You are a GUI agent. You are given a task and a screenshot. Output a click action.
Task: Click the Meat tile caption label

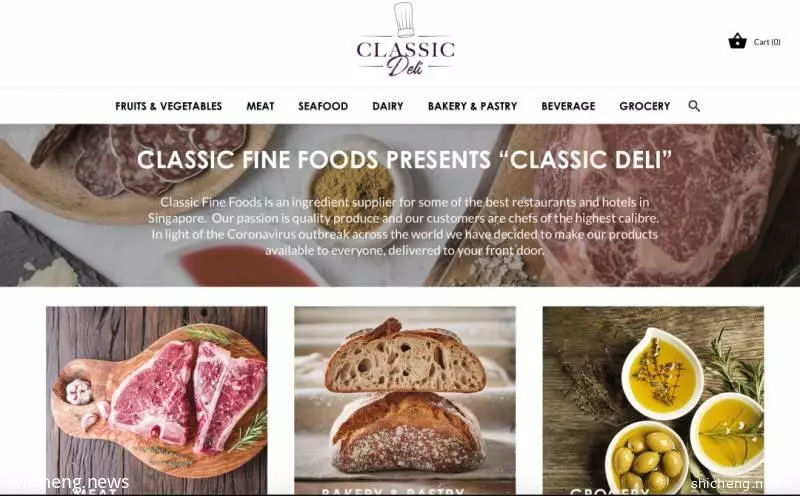tap(94, 492)
